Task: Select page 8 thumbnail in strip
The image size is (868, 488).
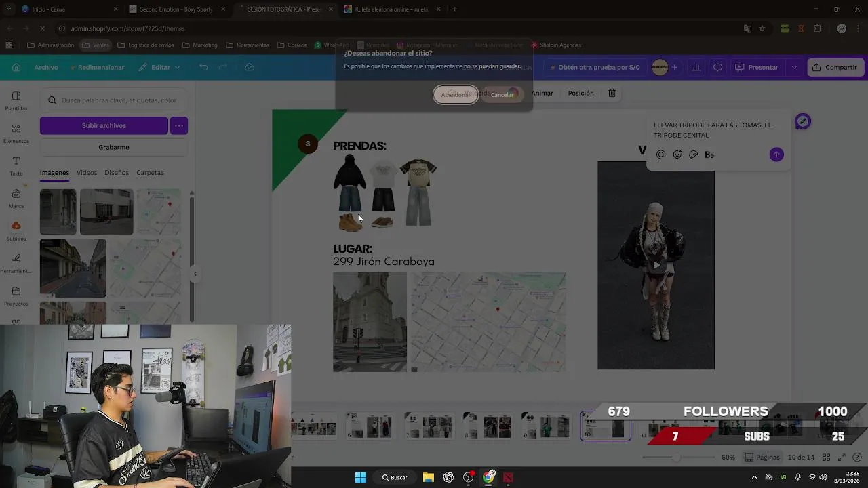Action: tap(488, 426)
